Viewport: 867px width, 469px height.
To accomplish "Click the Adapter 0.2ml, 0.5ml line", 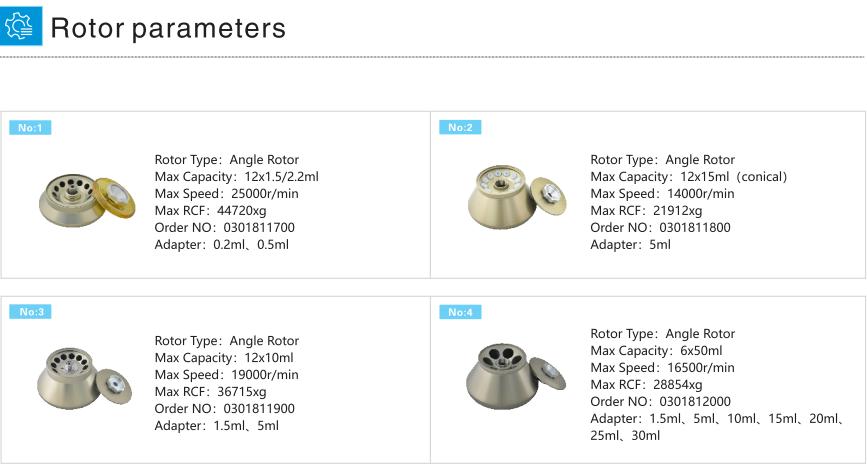I will (221, 244).
